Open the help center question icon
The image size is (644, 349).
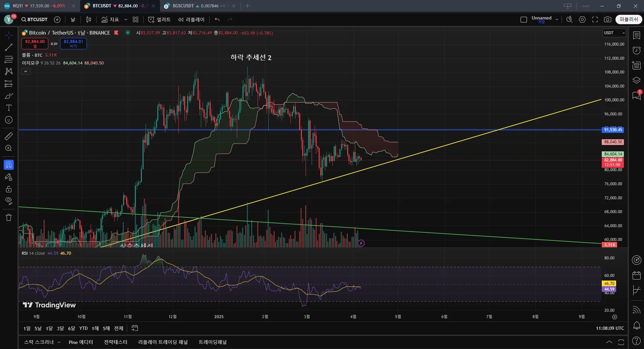636,341
